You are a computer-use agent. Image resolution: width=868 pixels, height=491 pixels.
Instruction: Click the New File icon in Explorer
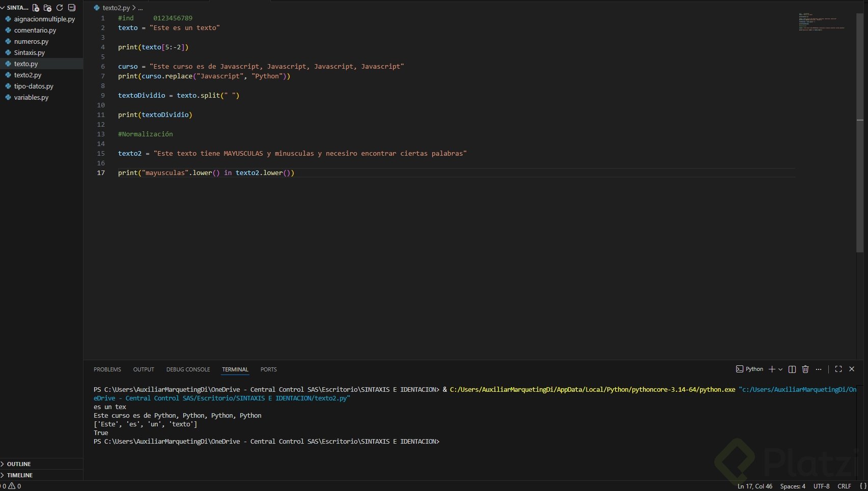tap(36, 8)
